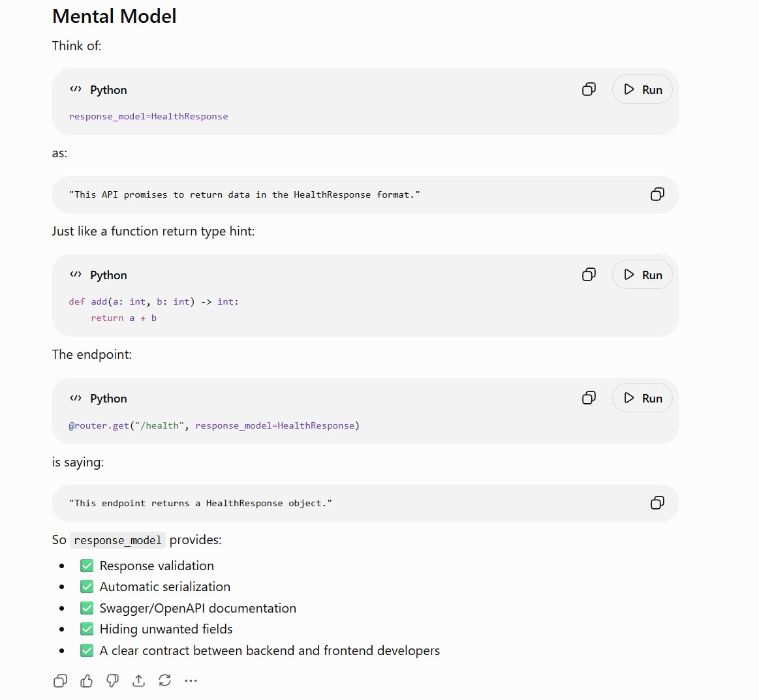Copy the "This API promises" quote block
Viewport: 759px width, 700px height.
[657, 194]
